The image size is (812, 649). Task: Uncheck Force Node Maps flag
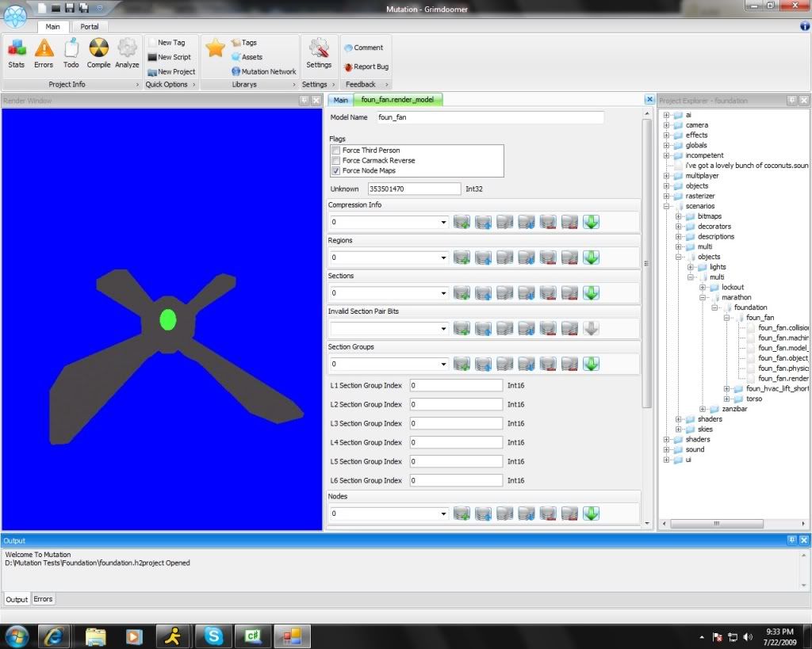tap(336, 171)
